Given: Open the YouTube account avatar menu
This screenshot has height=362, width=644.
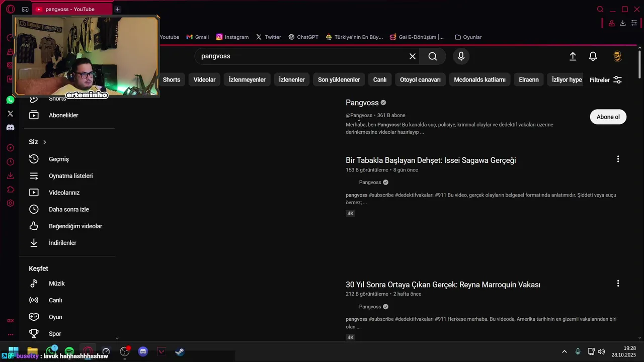Looking at the screenshot, I should click(x=617, y=56).
